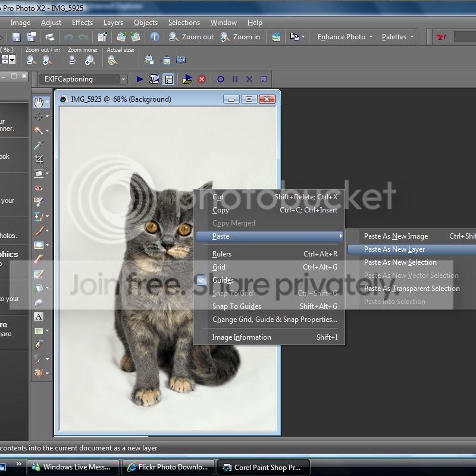The height and width of the screenshot is (476, 476).
Task: Toggle Snap To Guides option
Action: tap(236, 306)
